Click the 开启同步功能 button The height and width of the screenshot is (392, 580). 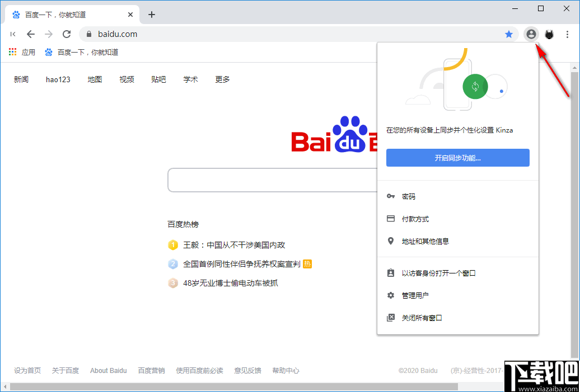[x=458, y=158]
